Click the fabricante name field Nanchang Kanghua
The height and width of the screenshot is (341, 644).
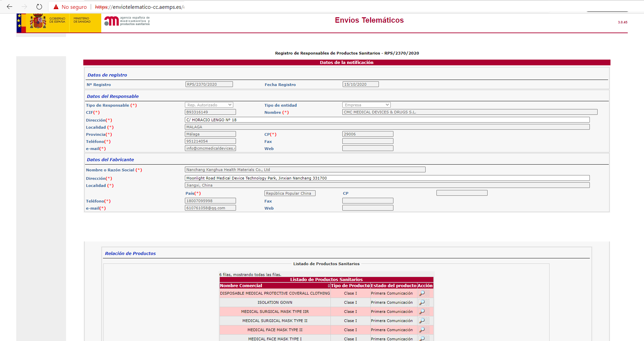point(305,170)
